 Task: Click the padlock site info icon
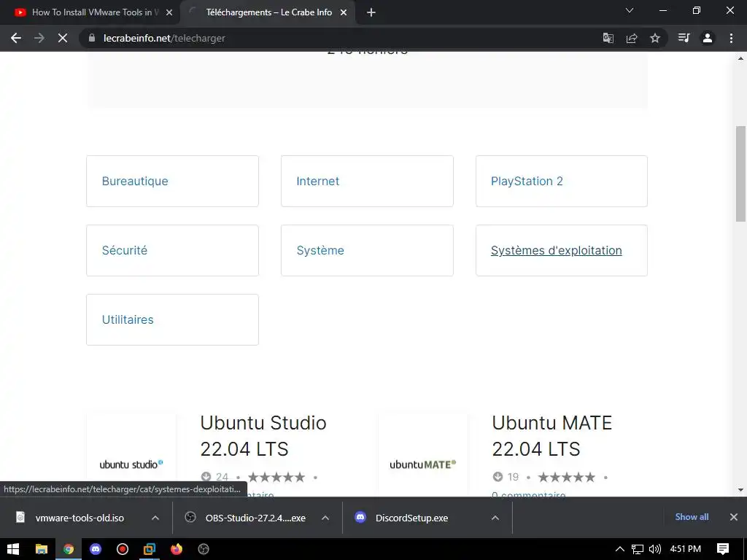tap(92, 38)
